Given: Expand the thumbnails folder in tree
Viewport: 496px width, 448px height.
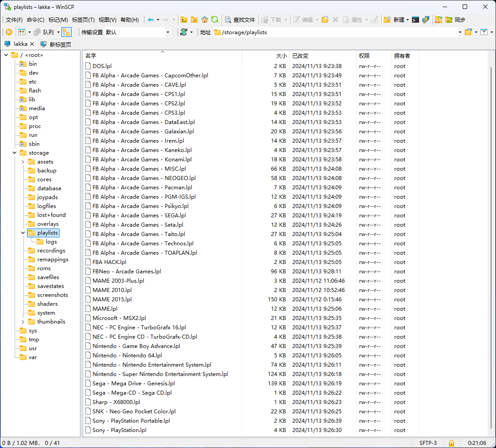Looking at the screenshot, I should point(23,322).
